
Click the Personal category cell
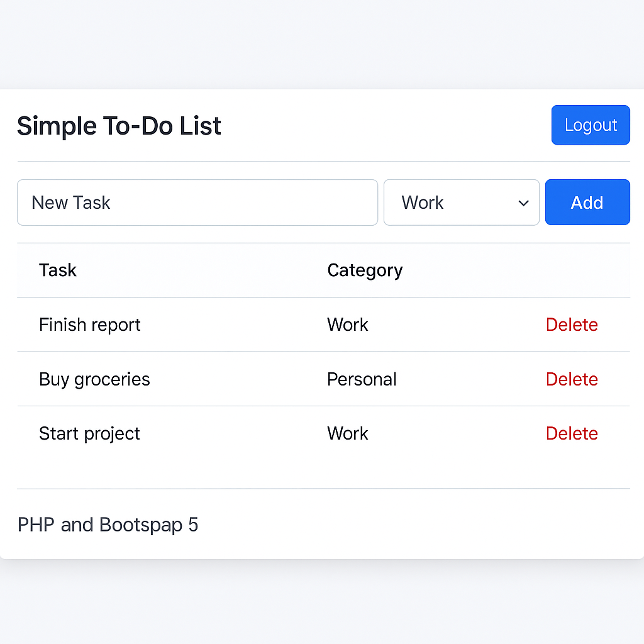(x=362, y=379)
